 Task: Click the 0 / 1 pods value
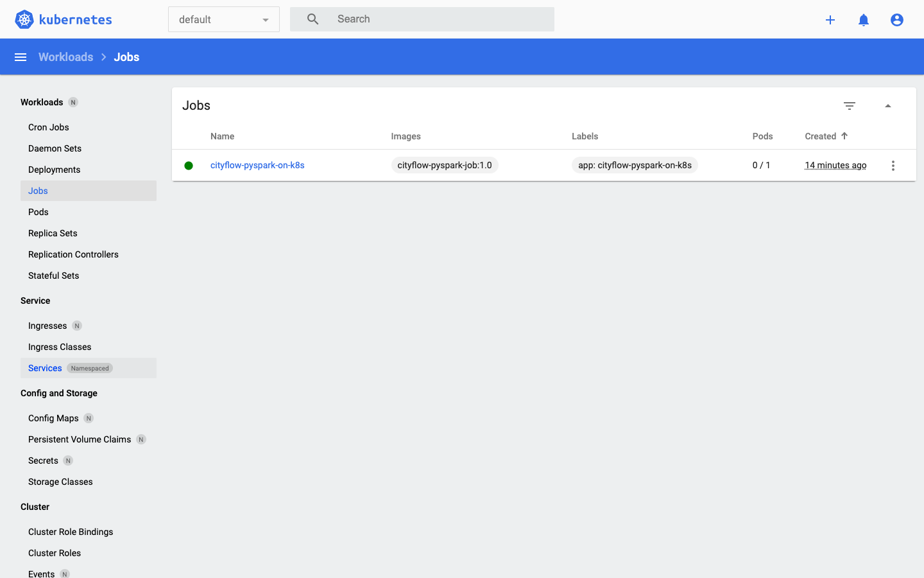tap(762, 165)
